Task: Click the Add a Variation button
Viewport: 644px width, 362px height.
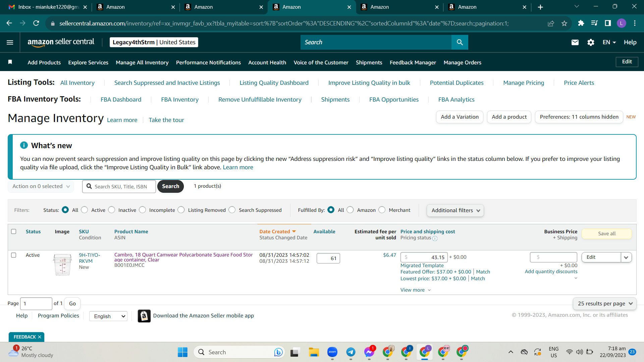Action: (460, 117)
